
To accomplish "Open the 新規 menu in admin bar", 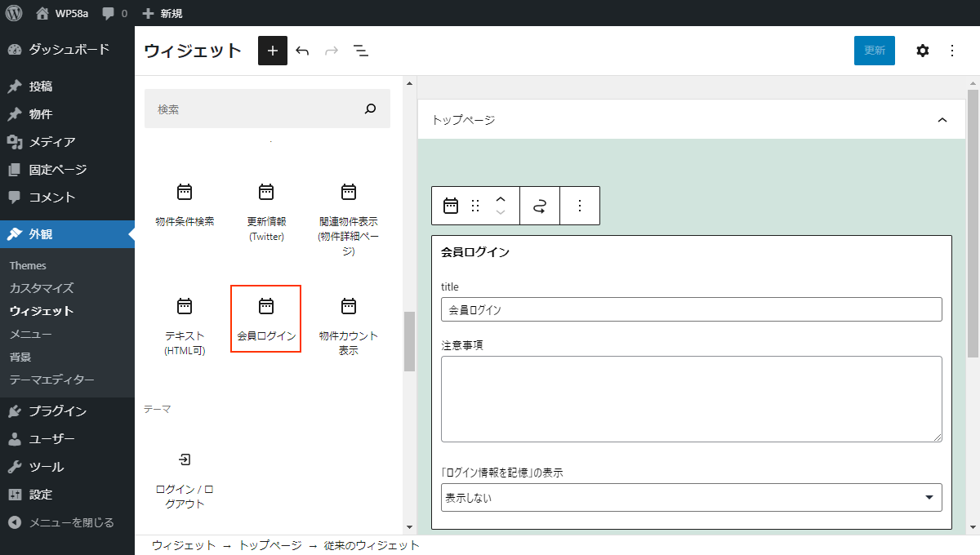I will pyautogui.click(x=163, y=13).
